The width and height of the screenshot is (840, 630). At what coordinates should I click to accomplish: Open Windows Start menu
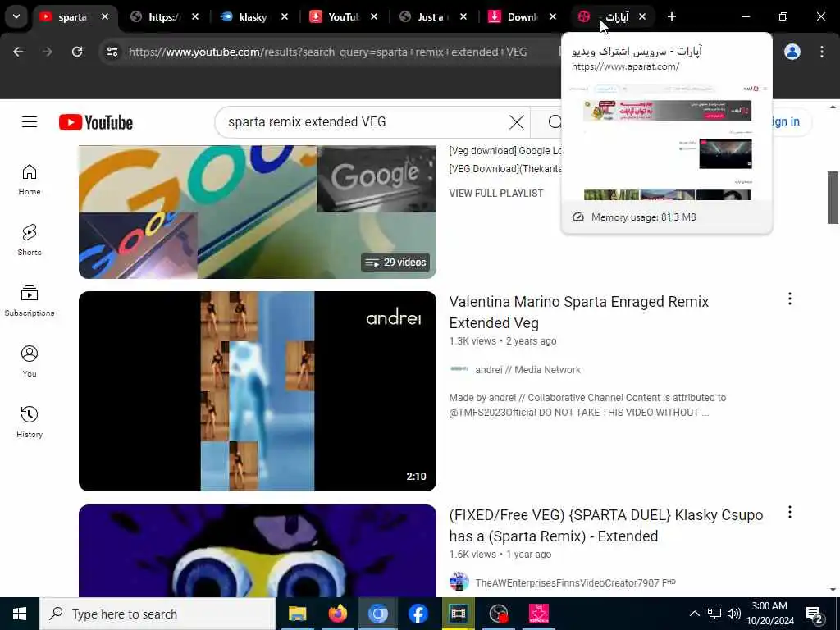[20, 614]
